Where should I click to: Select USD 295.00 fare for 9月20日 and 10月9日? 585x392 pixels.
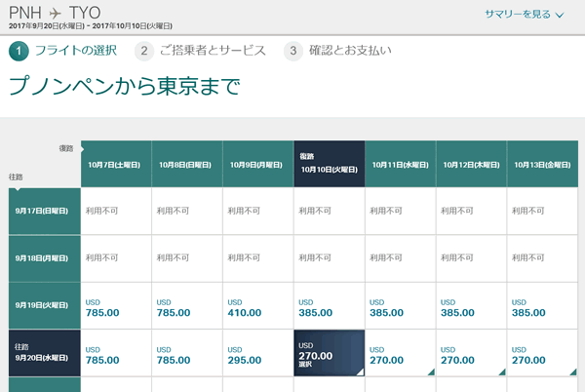257,353
